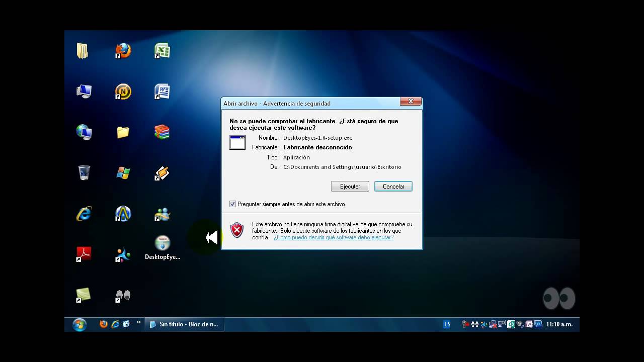Launch Firefox from the Quick Launch bar
Screen dimensions: 644x362
point(104,324)
